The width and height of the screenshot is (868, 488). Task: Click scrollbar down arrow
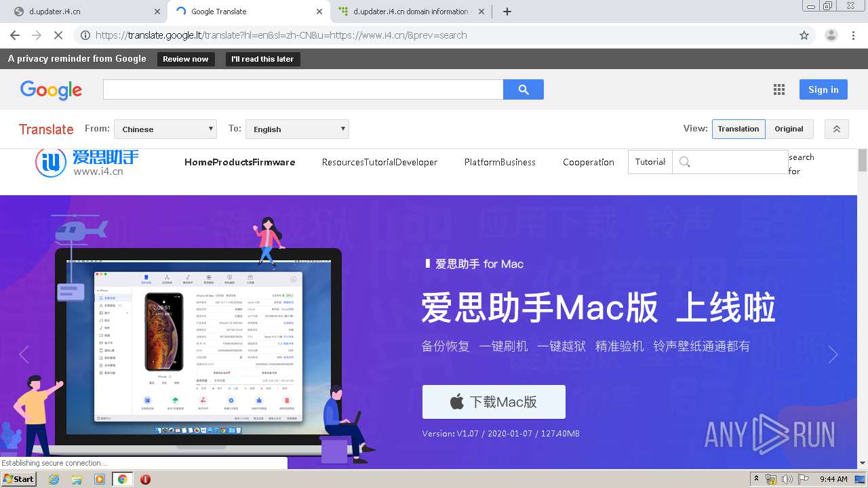(x=863, y=463)
